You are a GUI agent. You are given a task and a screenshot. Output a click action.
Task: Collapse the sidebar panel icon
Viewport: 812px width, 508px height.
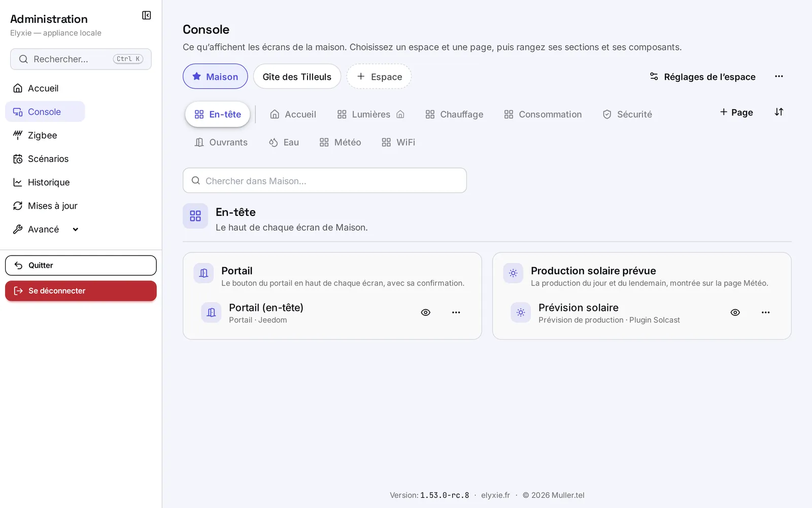[x=147, y=15]
